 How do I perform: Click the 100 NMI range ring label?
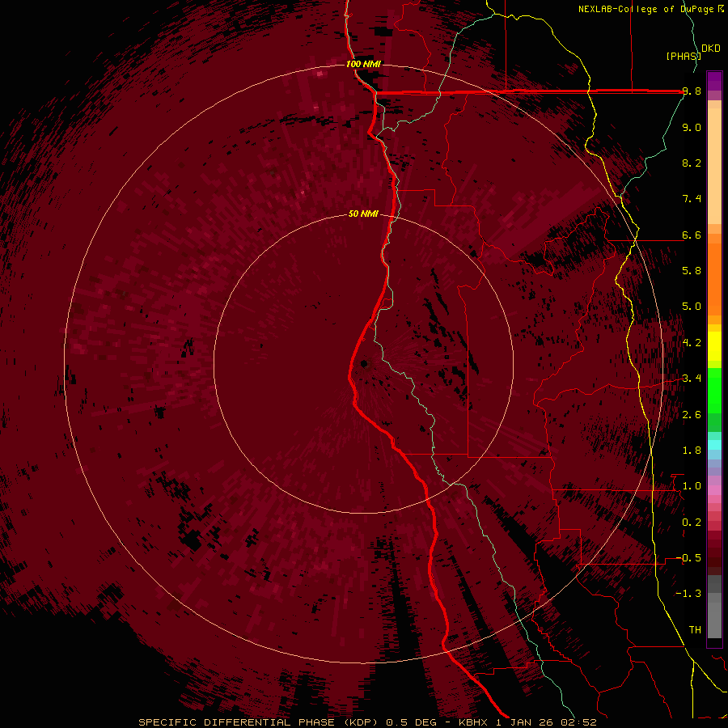(363, 64)
